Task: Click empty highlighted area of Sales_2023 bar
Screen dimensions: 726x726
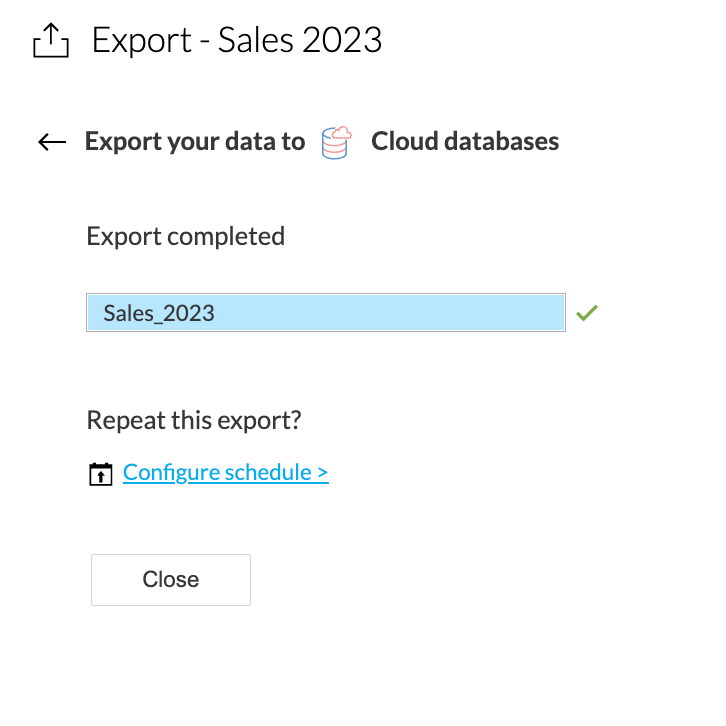Action: point(400,313)
